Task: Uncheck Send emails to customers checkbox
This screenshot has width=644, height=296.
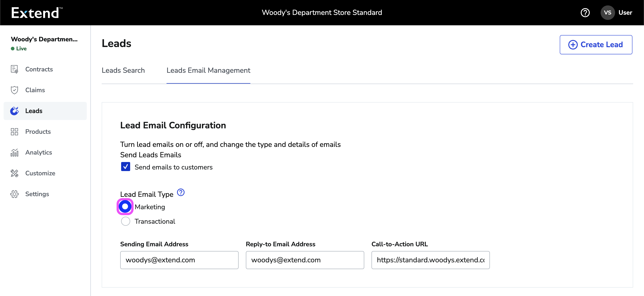Action: (125, 167)
